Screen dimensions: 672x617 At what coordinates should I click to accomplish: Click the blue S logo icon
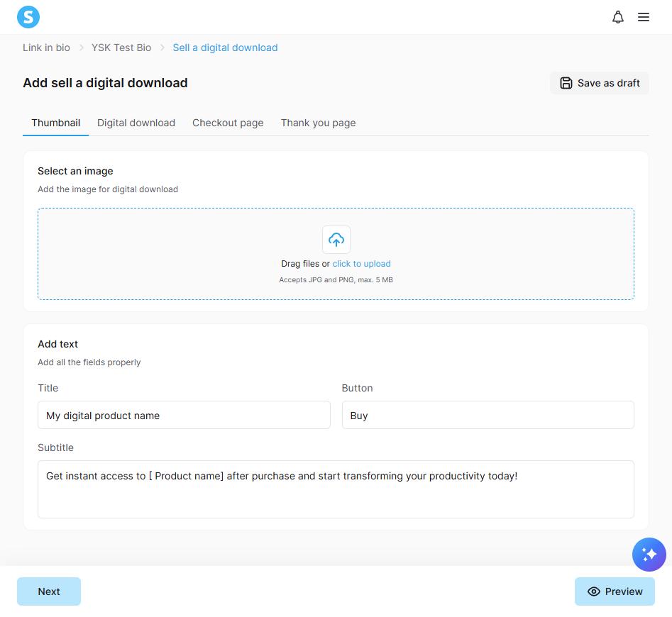28,17
